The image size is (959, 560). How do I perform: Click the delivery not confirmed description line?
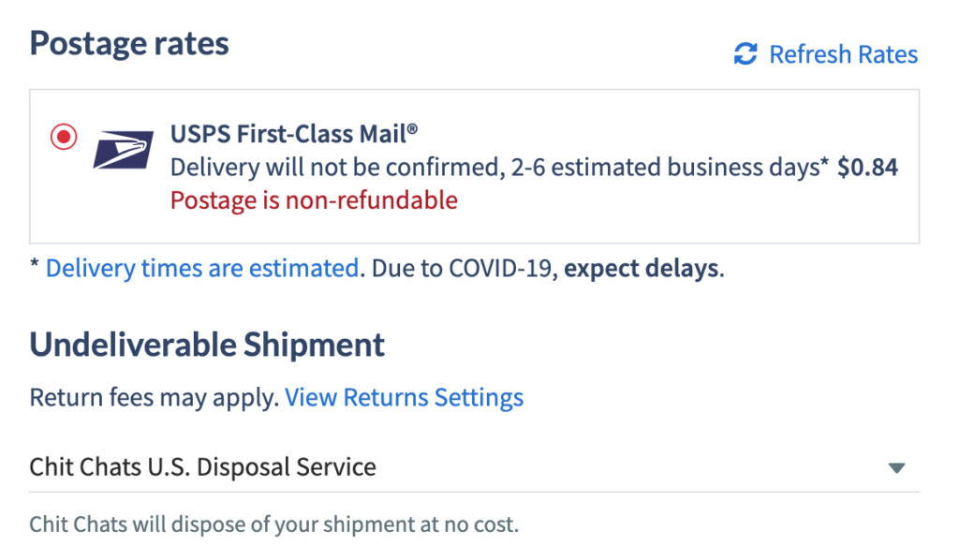click(x=499, y=167)
